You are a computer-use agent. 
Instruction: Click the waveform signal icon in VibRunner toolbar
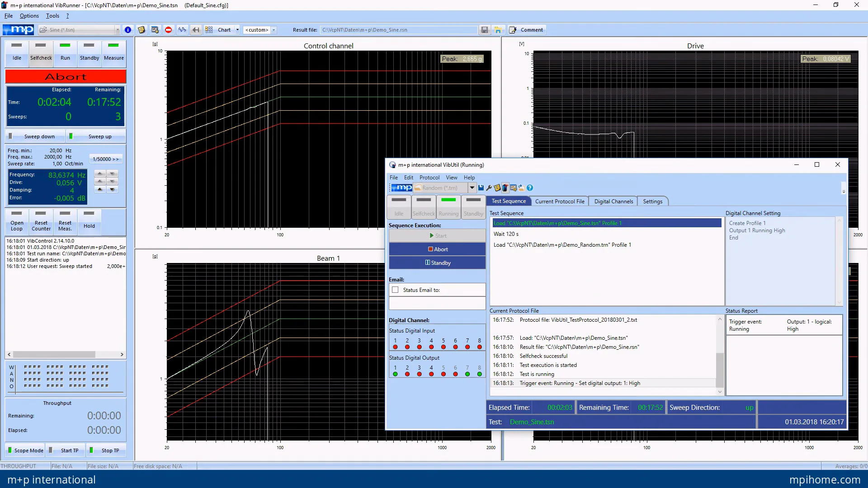(x=182, y=30)
